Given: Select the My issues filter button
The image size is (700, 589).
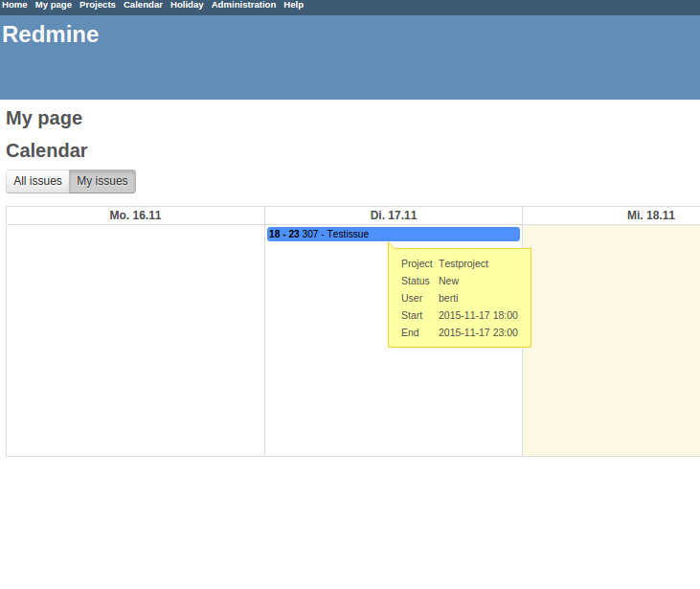Looking at the screenshot, I should coord(102,181).
